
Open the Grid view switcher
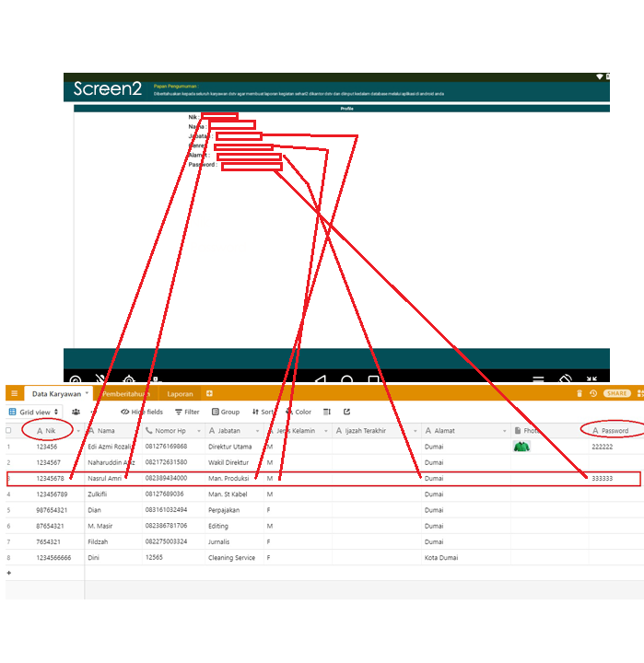point(34,412)
